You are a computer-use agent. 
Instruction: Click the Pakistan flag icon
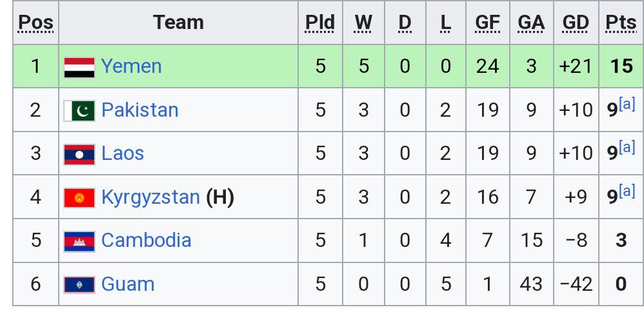pyautogui.click(x=79, y=111)
